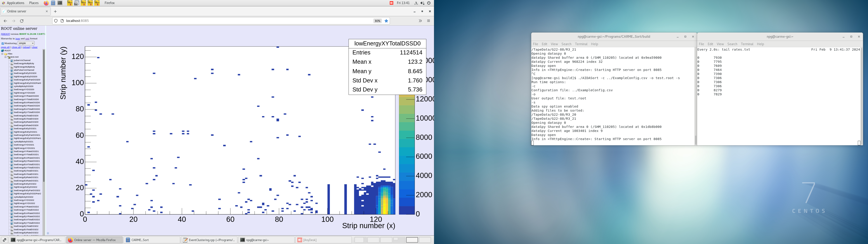Viewport: 868px width, 244px height.
Task: Click the shield tracking protection icon
Action: click(56, 21)
